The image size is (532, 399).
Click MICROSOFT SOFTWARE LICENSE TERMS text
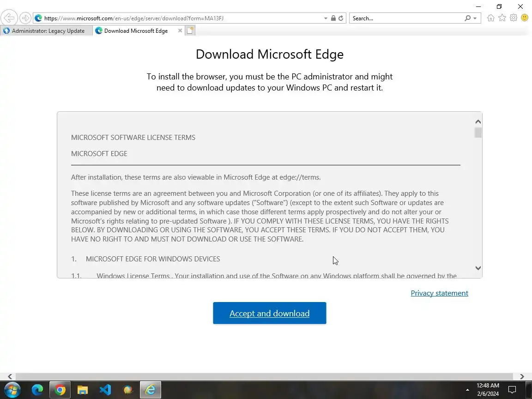click(133, 138)
